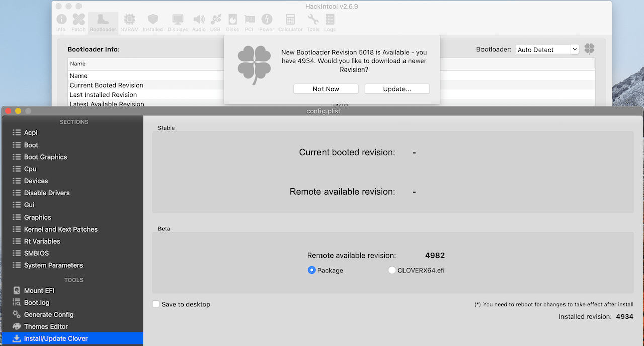Open the Boot Graphics section
Screen dimensions: 644x346
pyautogui.click(x=72, y=157)
